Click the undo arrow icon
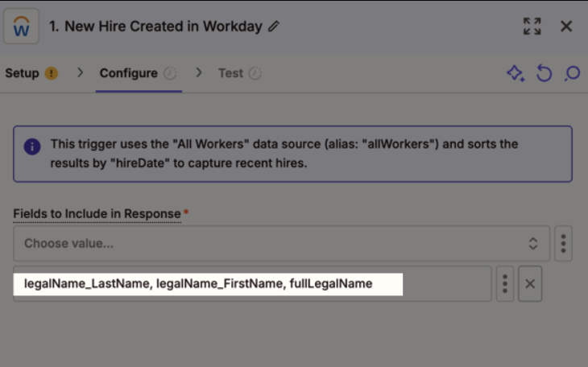The height and width of the screenshot is (367, 588). click(544, 73)
